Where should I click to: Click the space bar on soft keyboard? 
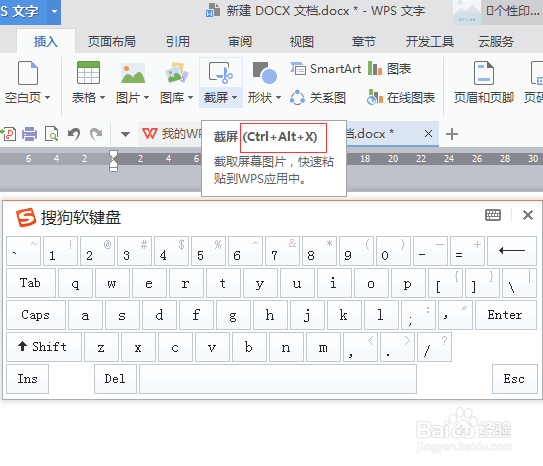click(x=278, y=379)
